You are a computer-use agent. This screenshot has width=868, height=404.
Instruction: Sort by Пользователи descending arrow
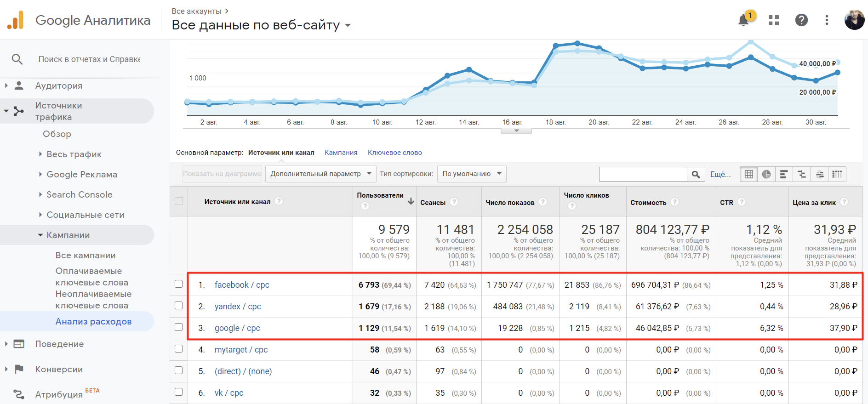(411, 201)
